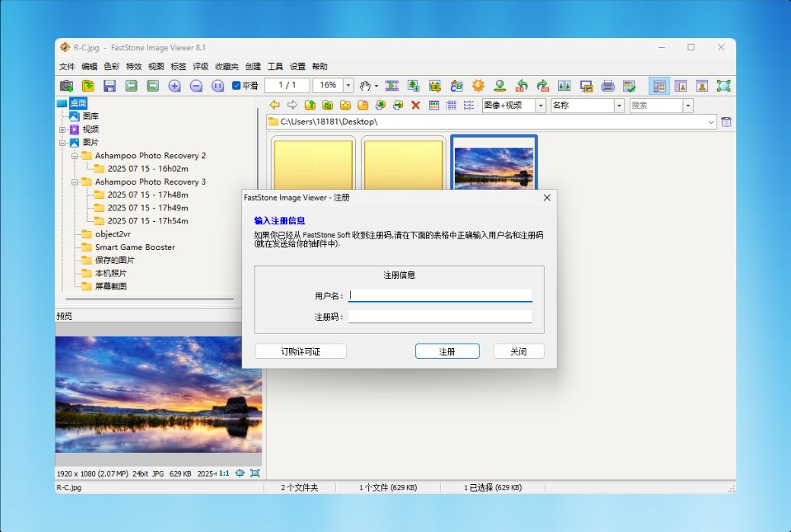Open the 编辑 menu
This screenshot has height=532, width=791.
[x=89, y=67]
